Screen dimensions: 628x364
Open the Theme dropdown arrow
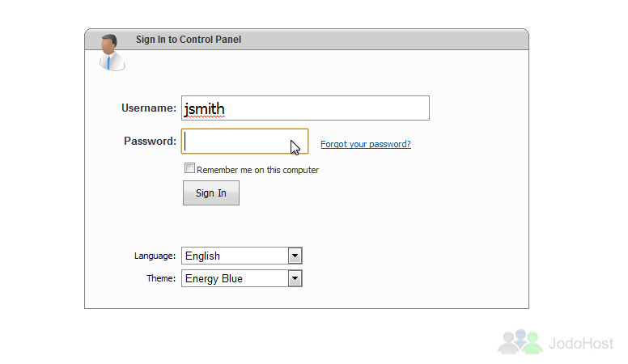point(295,278)
